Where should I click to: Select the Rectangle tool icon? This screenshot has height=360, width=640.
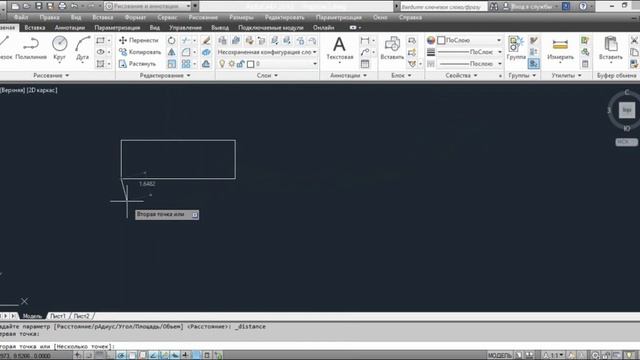click(x=100, y=40)
